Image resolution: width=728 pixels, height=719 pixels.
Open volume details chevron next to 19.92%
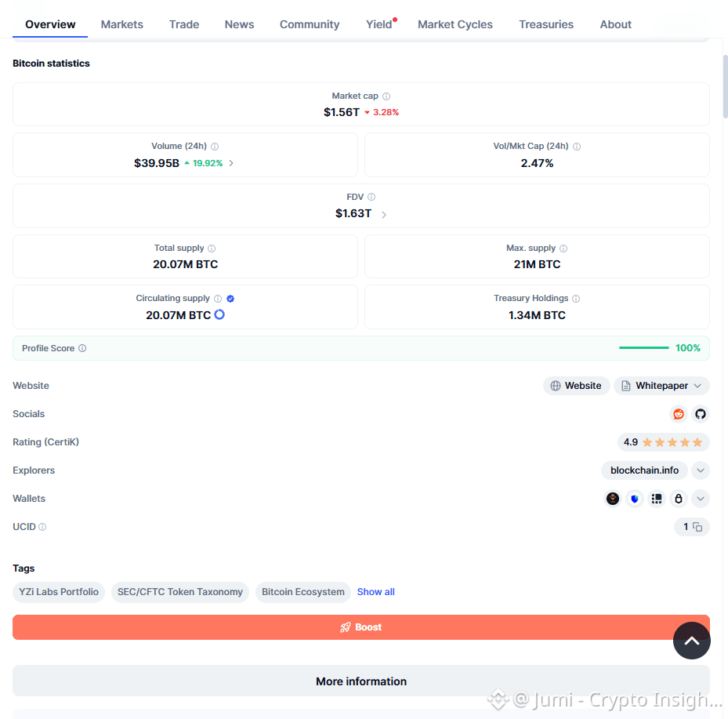point(231,163)
